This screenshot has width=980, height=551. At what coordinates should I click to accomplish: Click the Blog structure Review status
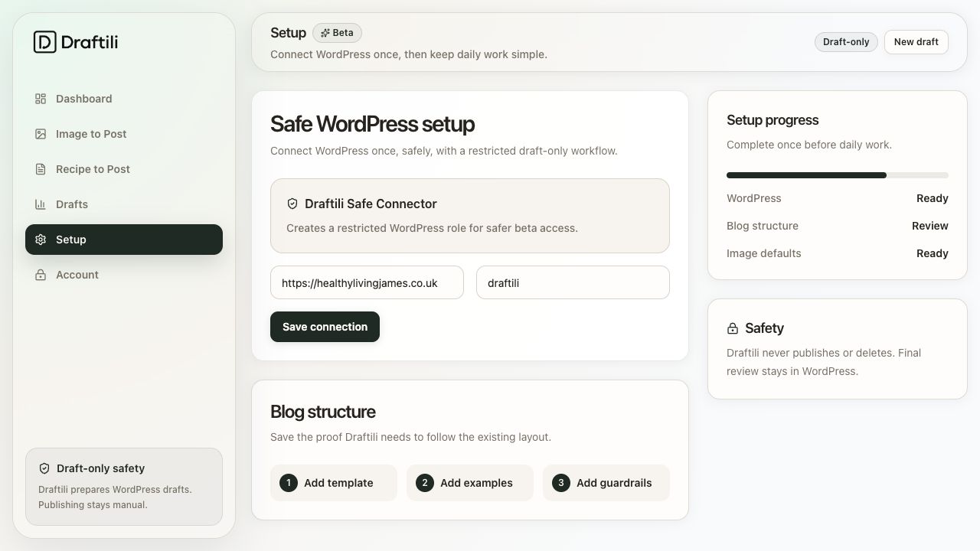[930, 226]
